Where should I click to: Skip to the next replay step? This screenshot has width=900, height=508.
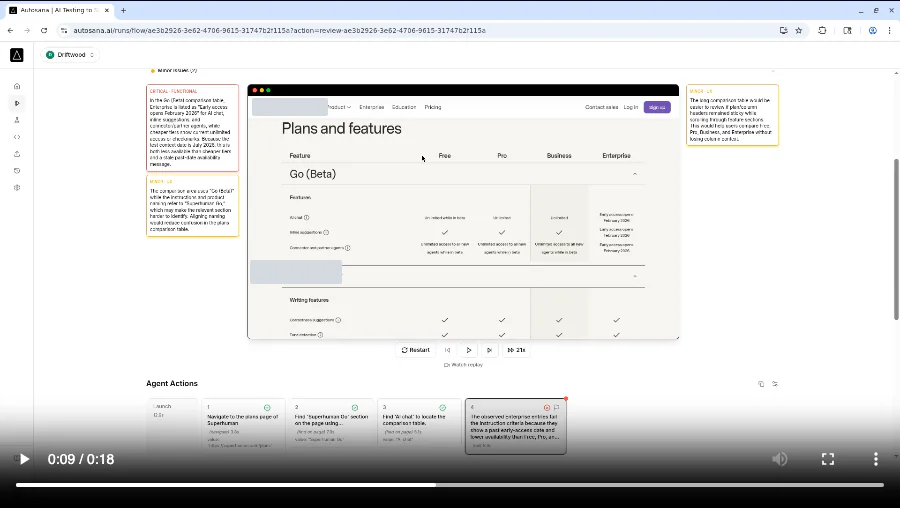[489, 350]
